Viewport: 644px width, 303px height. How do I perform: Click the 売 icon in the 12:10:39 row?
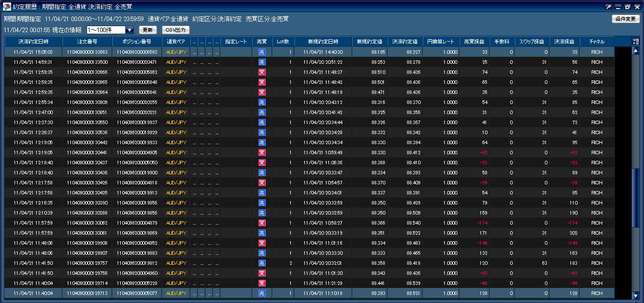(262, 213)
